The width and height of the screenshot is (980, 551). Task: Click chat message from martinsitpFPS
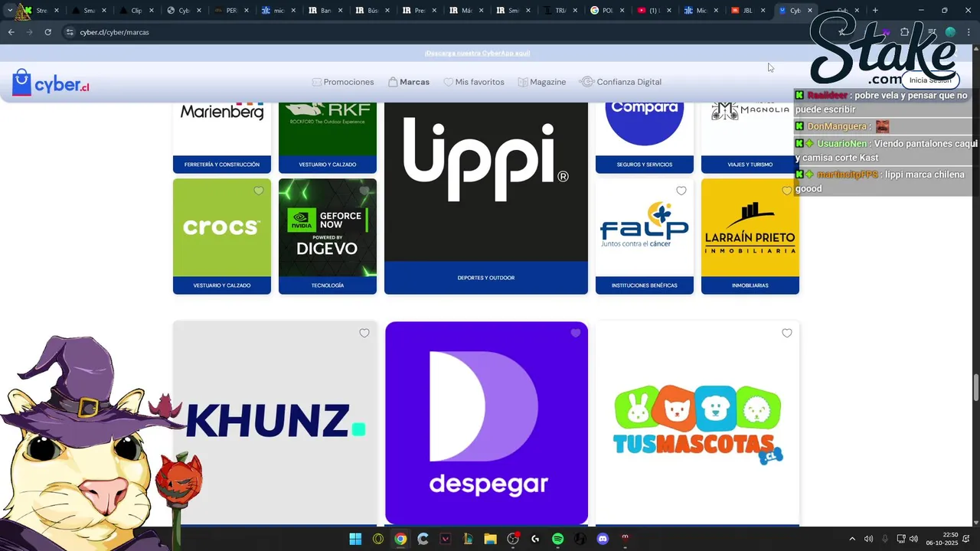click(884, 181)
